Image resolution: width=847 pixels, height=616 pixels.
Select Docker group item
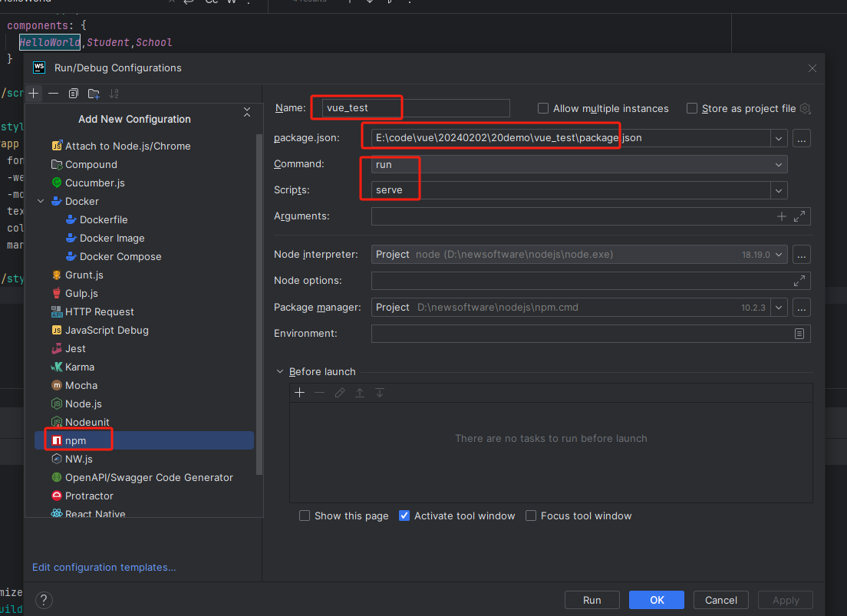click(x=81, y=201)
